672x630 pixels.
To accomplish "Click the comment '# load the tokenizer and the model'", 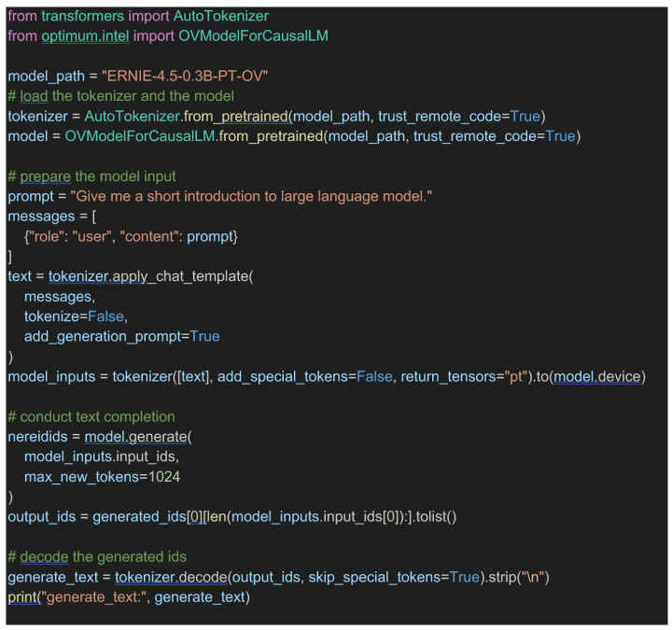I will pyautogui.click(x=120, y=96).
